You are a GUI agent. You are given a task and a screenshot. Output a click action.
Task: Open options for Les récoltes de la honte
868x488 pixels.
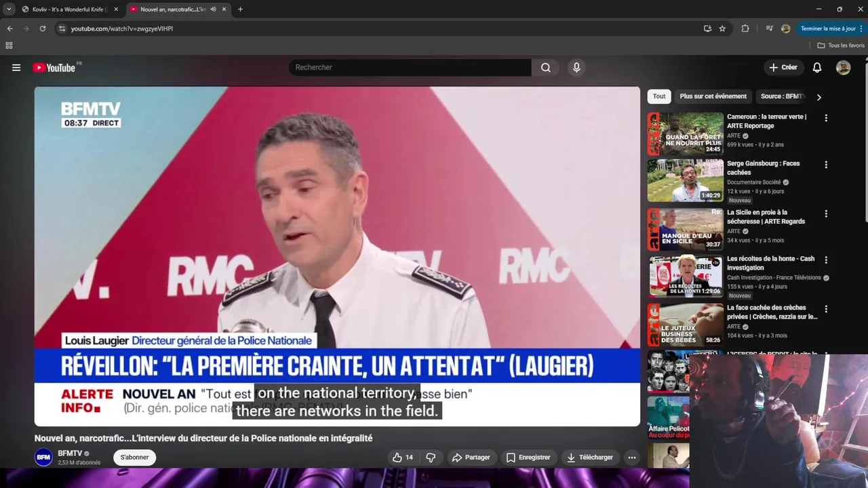point(826,260)
